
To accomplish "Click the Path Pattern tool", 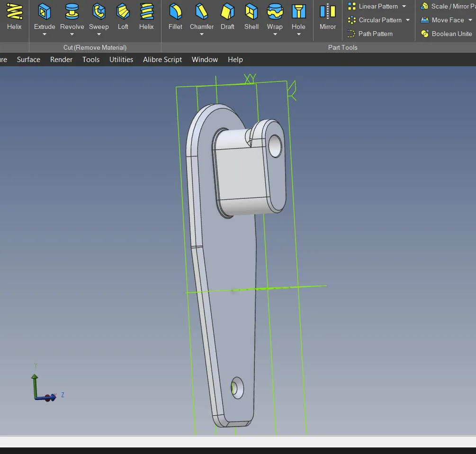I will click(370, 34).
